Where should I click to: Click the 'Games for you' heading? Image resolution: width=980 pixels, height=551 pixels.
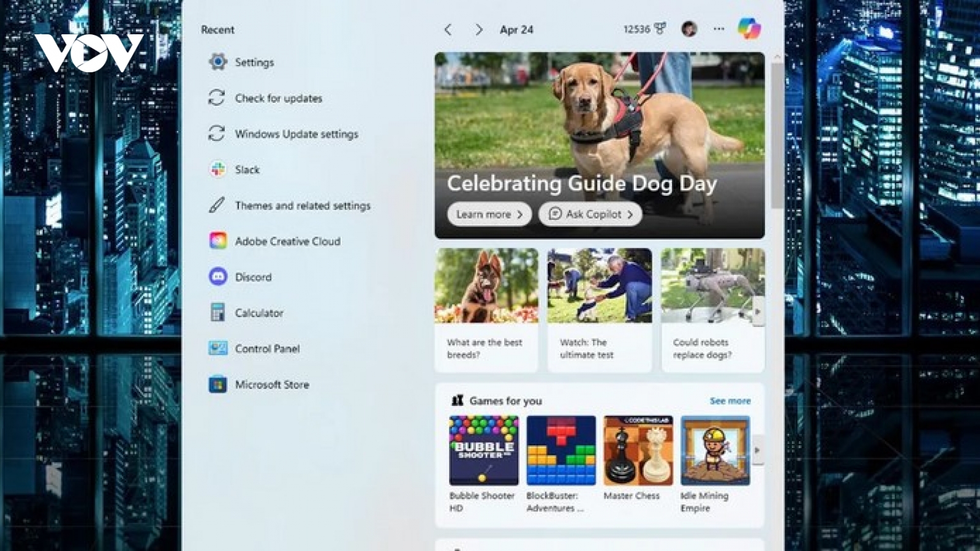point(505,401)
